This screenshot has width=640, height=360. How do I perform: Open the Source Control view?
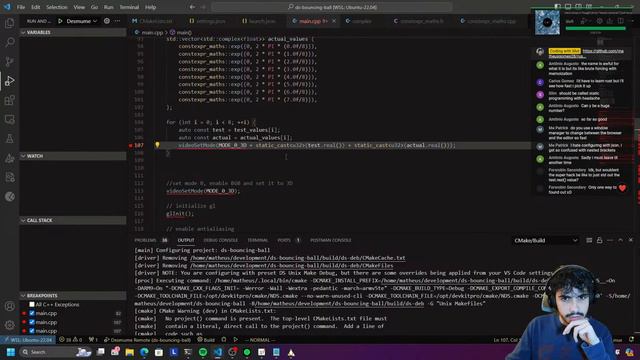click(x=9, y=62)
